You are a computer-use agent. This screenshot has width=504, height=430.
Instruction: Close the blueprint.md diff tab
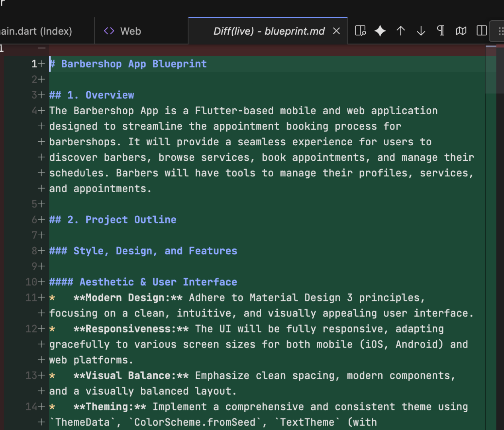tap(337, 31)
